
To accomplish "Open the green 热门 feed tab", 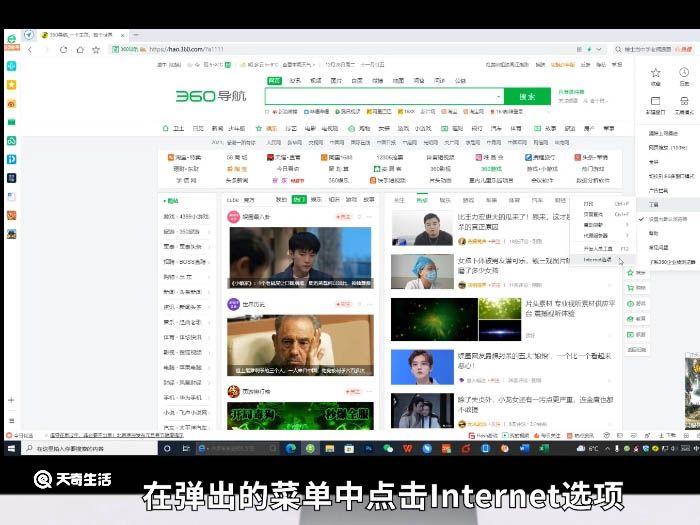I will pos(299,200).
